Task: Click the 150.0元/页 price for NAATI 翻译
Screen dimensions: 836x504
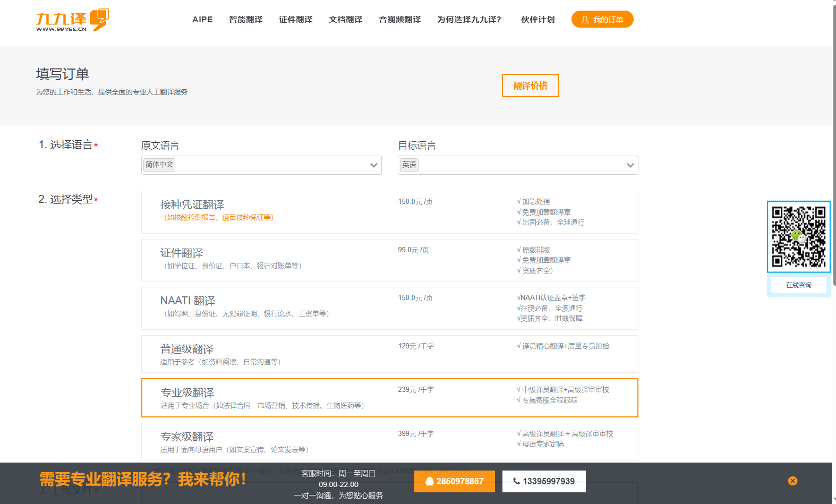Action: pyautogui.click(x=415, y=298)
